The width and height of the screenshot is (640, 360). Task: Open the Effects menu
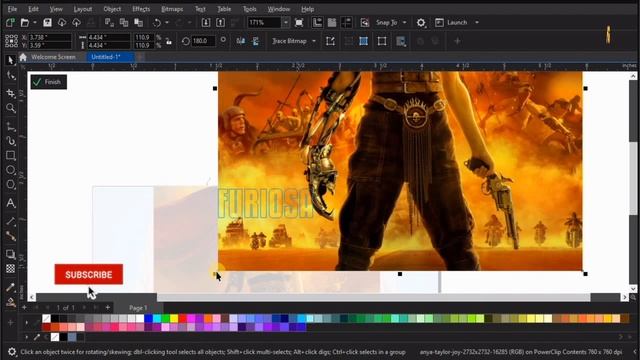click(141, 9)
